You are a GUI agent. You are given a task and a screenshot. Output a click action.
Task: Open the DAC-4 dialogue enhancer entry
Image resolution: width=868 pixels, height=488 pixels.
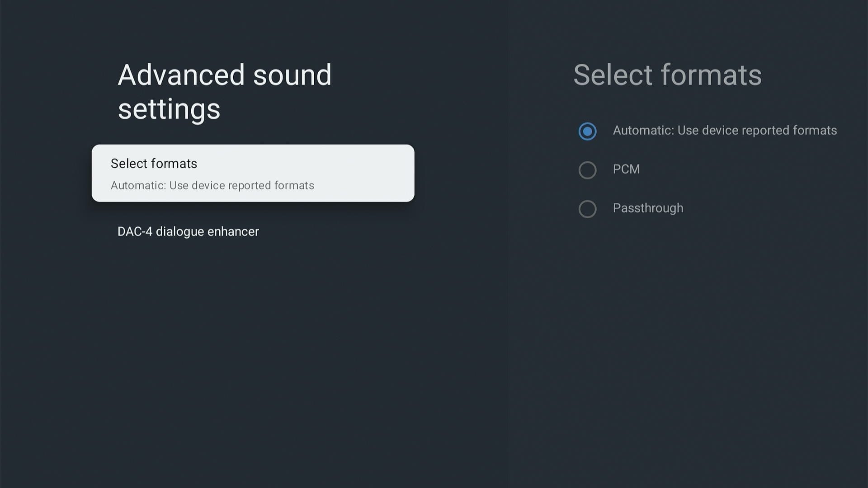tap(188, 231)
